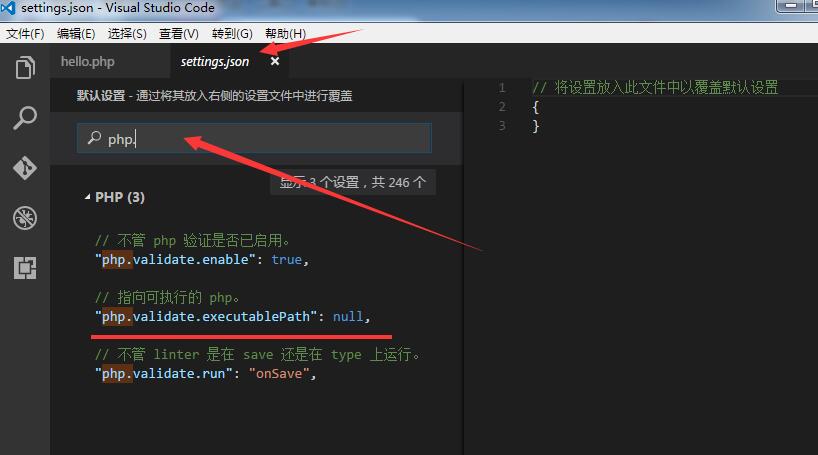Open the 文件(F) menu
Screen dimensions: 818x455
click(25, 34)
